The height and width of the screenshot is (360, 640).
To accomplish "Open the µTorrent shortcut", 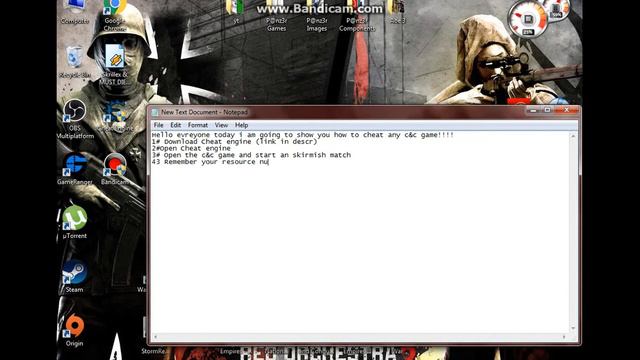I will pos(75,222).
